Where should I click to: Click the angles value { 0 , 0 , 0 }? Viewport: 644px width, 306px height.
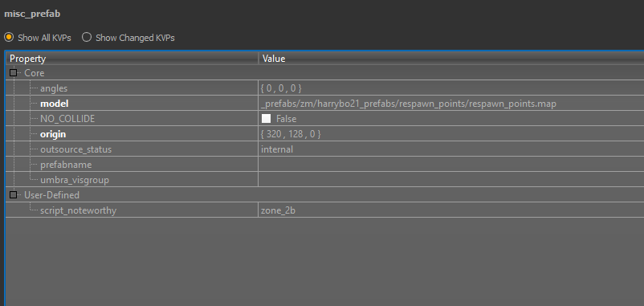(x=281, y=88)
